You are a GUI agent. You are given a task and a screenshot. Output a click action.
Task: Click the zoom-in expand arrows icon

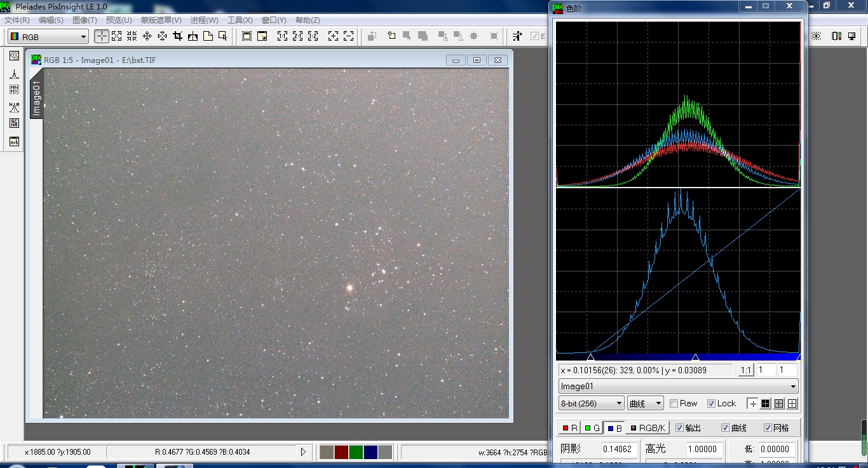click(x=117, y=36)
